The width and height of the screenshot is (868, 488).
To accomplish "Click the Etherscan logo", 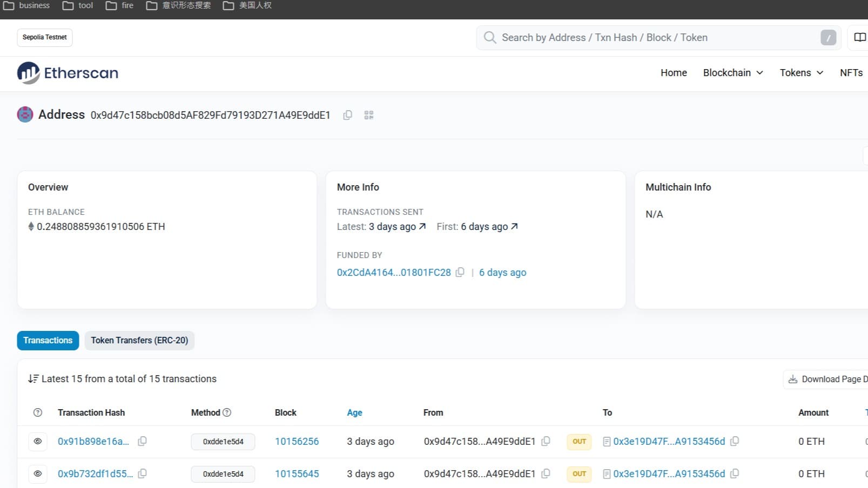I will pyautogui.click(x=68, y=73).
